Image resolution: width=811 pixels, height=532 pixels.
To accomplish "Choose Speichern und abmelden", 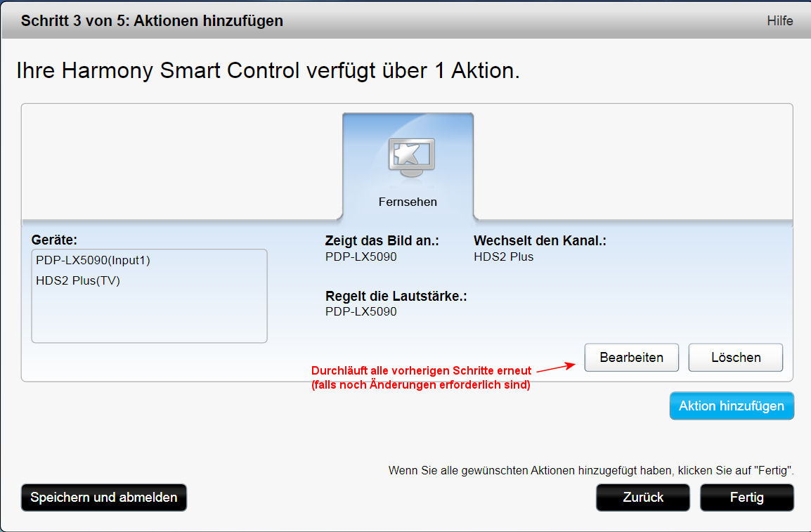I will 104,498.
